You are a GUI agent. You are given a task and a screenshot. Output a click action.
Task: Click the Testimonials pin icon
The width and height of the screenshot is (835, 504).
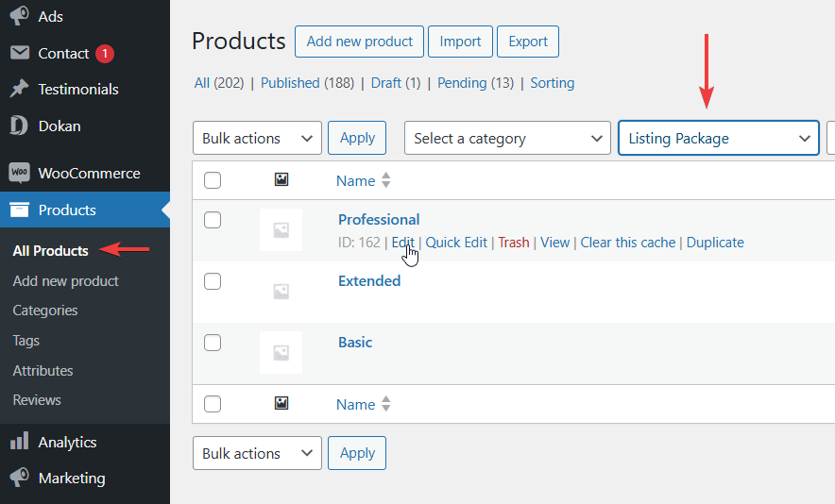[19, 90]
